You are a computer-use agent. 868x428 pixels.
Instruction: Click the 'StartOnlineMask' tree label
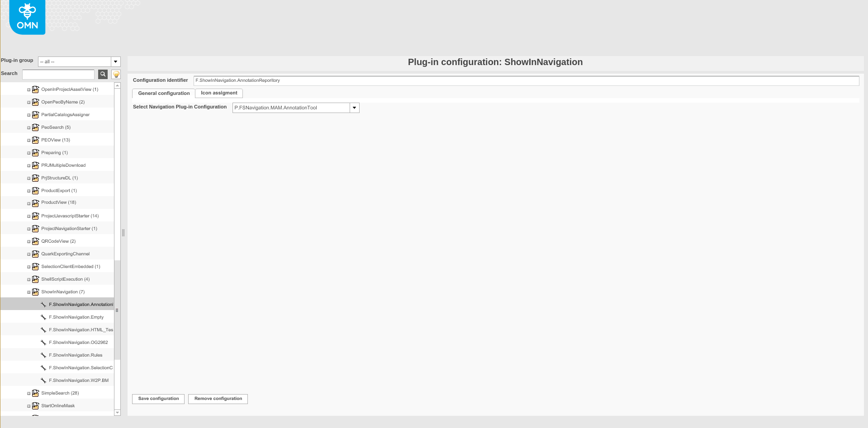[x=58, y=406]
